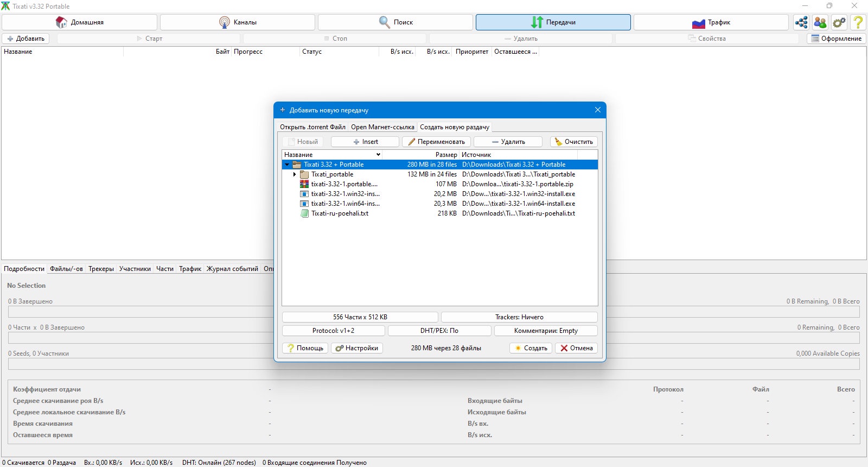Open the Домашняя home tab

tap(79, 22)
